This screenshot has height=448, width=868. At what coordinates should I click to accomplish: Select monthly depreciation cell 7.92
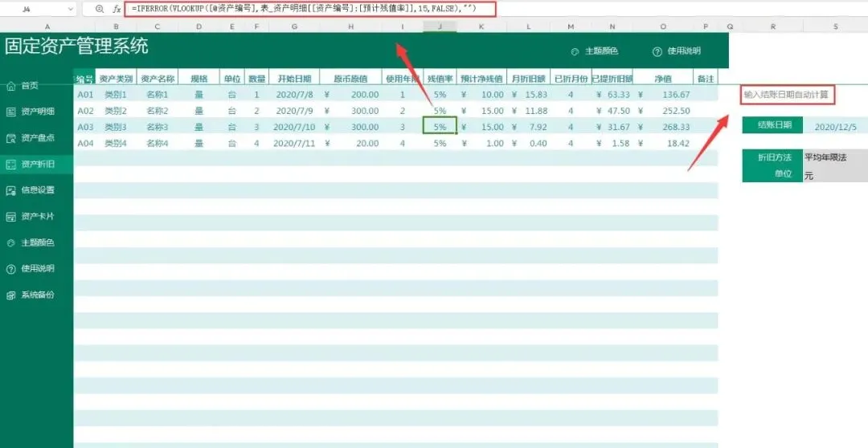(x=529, y=127)
